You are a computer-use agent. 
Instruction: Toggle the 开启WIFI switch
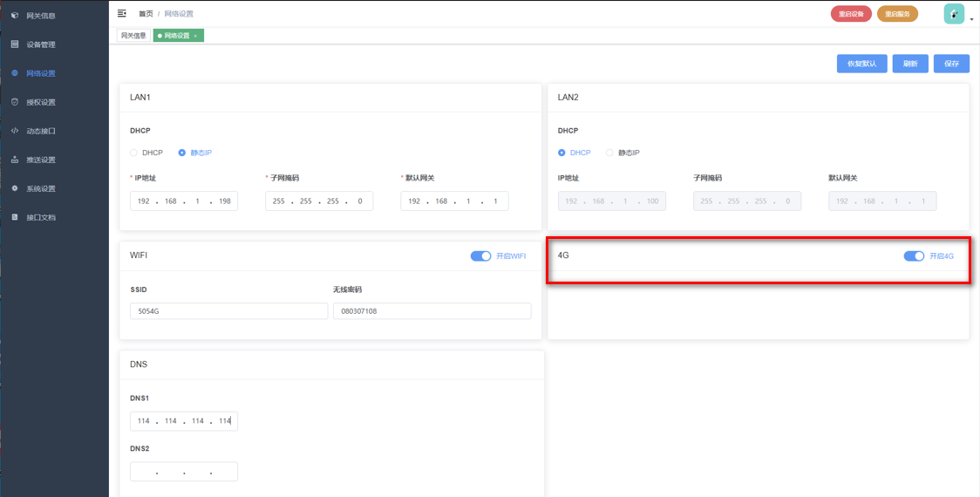click(480, 256)
